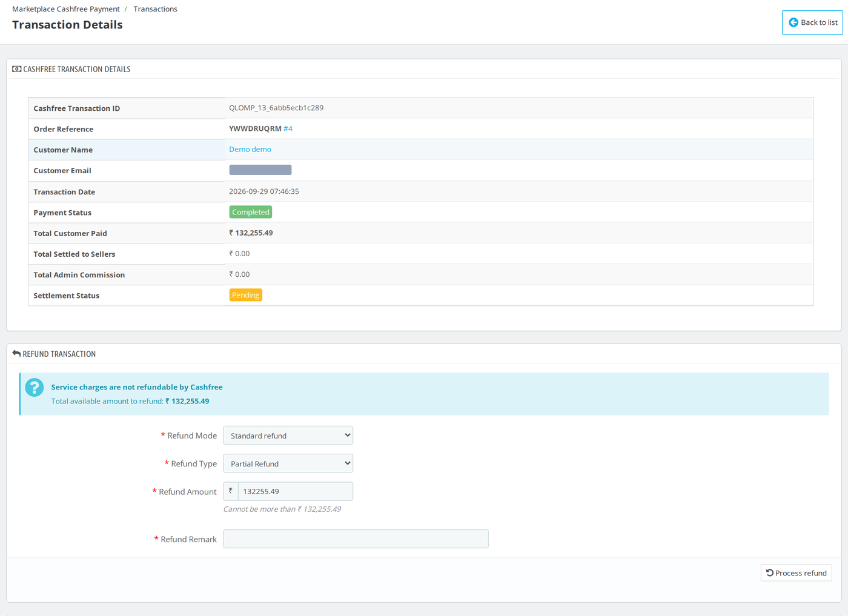
Task: Click the rupee symbol beside Refund Amount
Action: [231, 491]
